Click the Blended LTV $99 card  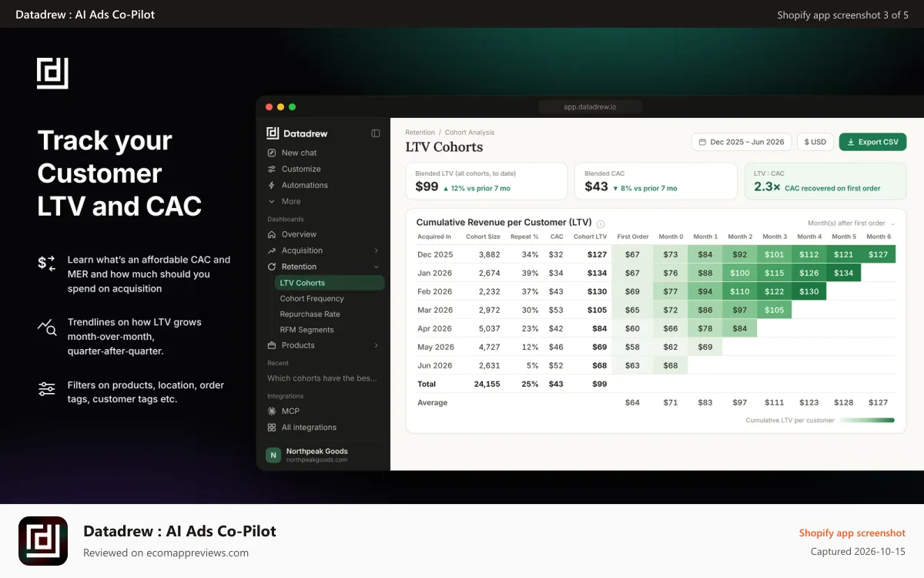click(487, 181)
